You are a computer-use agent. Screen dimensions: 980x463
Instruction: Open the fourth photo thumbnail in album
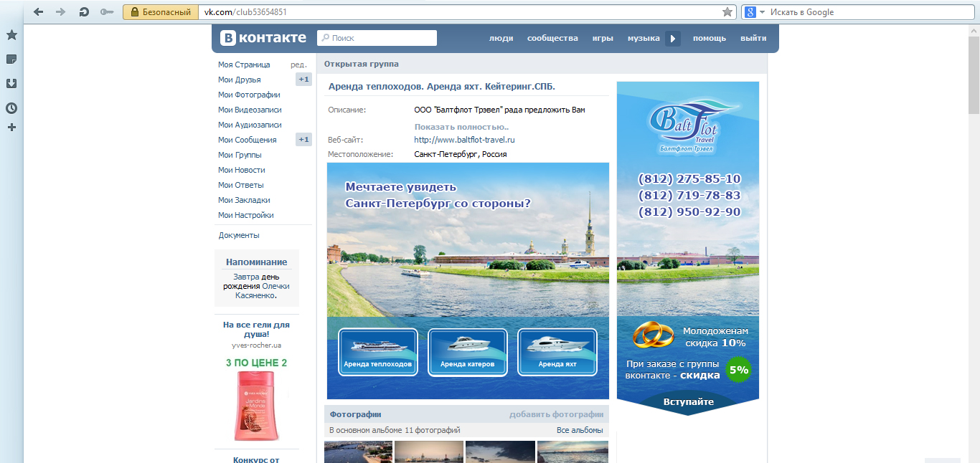coord(573,452)
